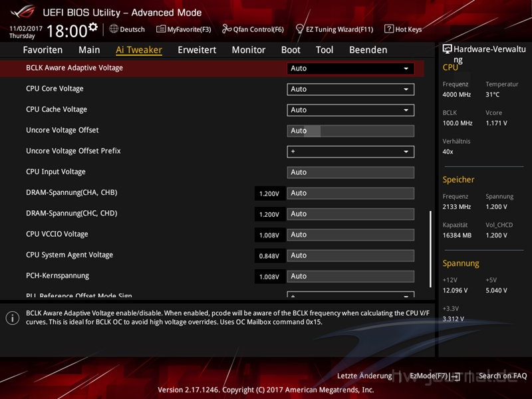Select the Uncore Voltage Offset label
The width and height of the screenshot is (532, 399).
pos(63,130)
